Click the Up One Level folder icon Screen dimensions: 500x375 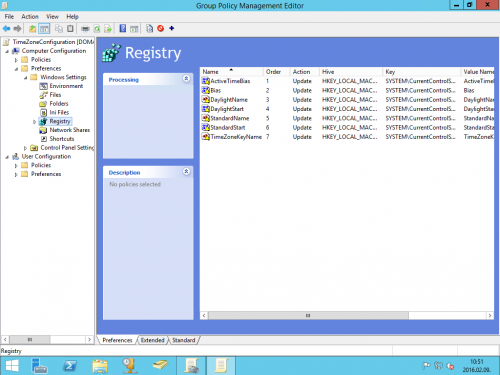[32, 29]
